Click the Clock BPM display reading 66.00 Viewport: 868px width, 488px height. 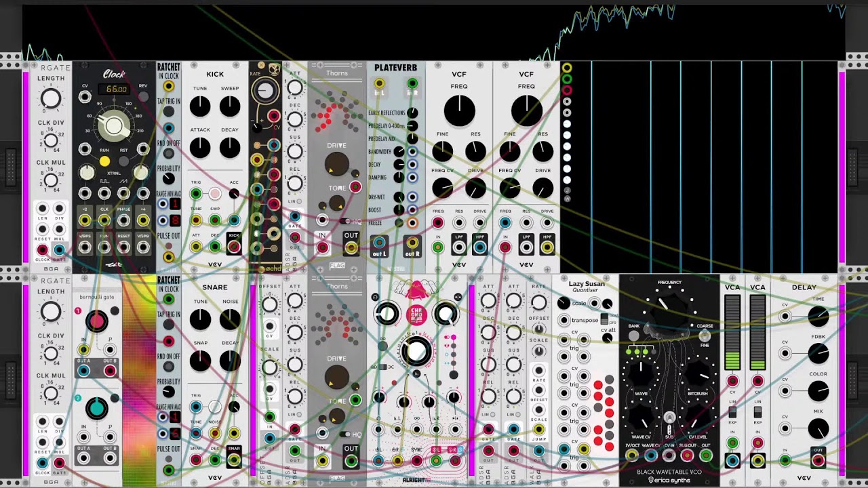coord(115,89)
